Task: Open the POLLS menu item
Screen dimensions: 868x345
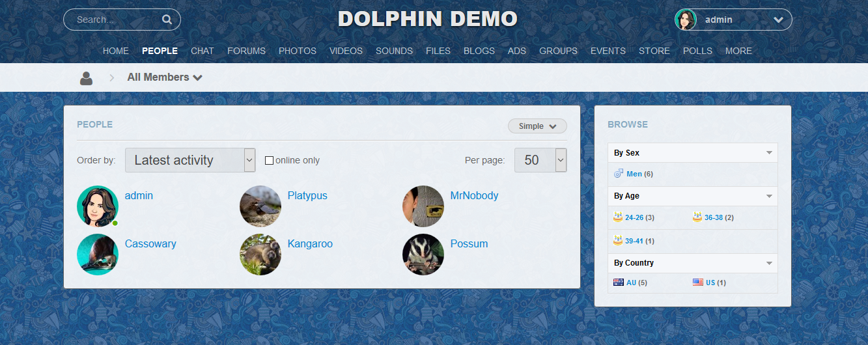Action: pyautogui.click(x=697, y=51)
